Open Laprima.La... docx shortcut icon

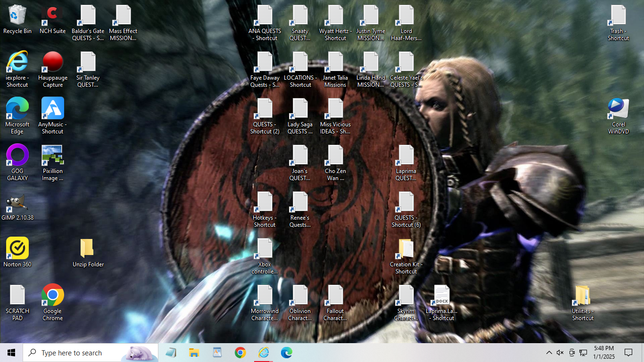point(442,302)
